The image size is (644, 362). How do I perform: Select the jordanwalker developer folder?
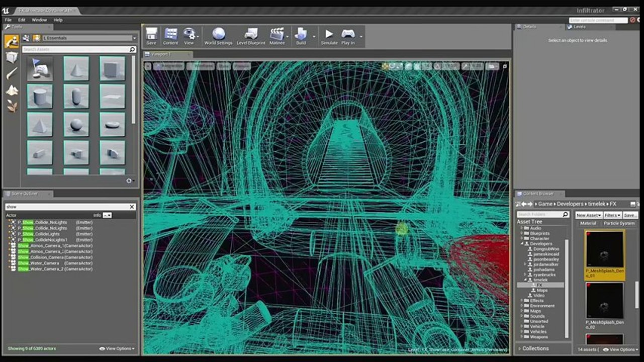click(545, 264)
